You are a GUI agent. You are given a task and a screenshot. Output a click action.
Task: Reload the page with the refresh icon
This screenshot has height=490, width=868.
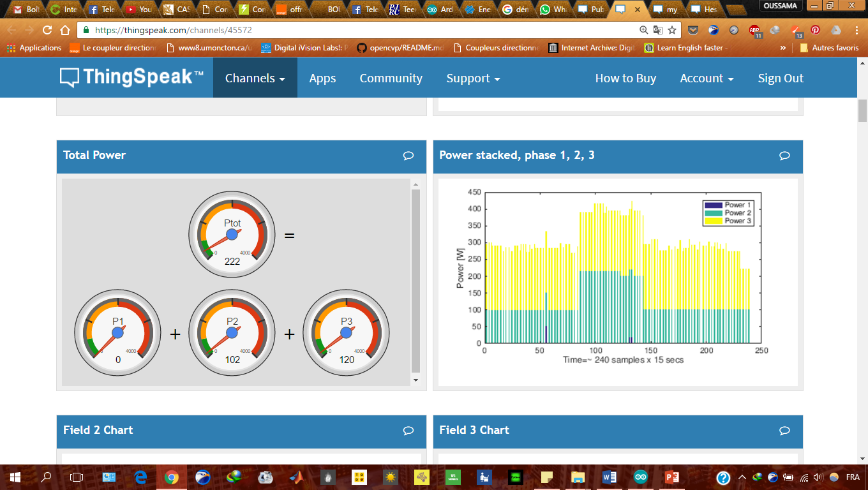coord(47,30)
